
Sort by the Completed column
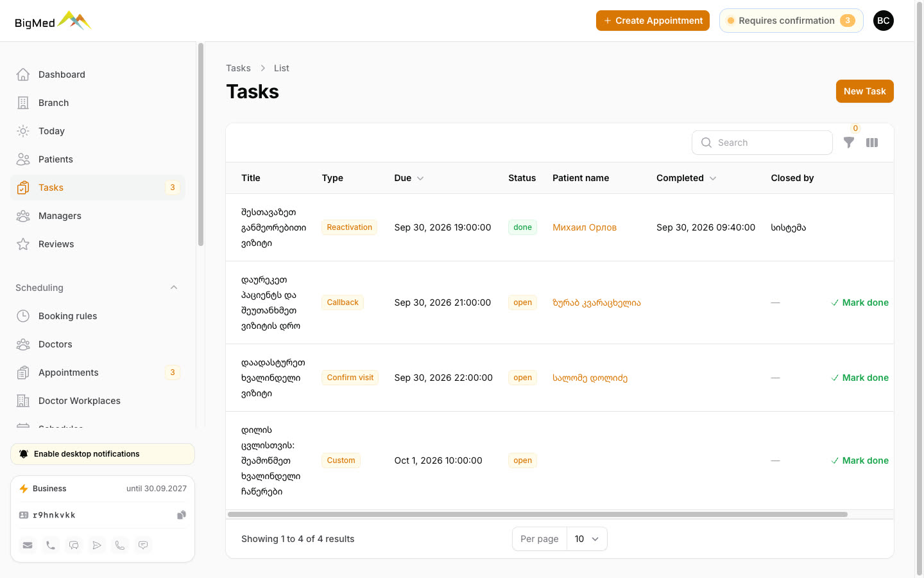point(687,178)
